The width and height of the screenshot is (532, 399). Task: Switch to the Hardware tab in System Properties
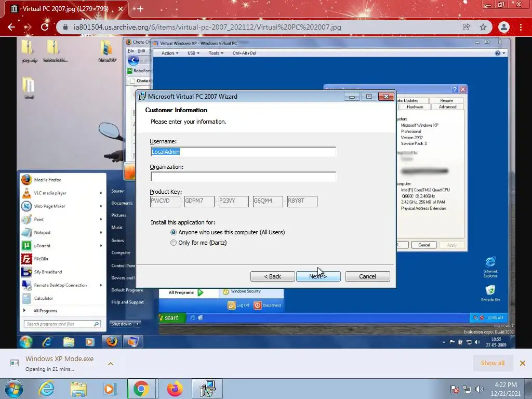[415, 107]
